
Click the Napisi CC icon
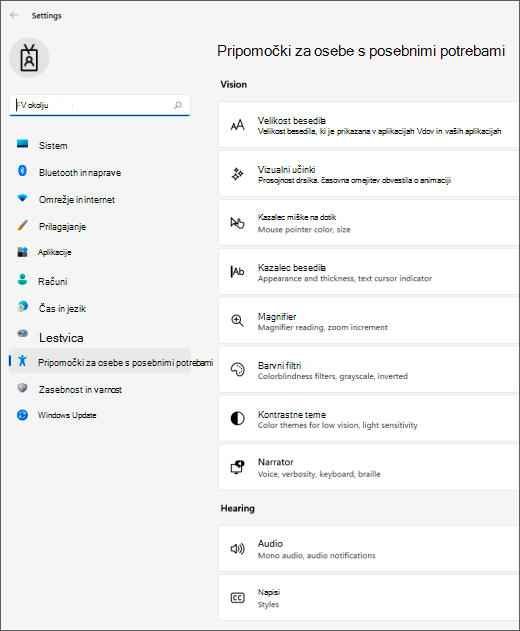[x=237, y=598]
